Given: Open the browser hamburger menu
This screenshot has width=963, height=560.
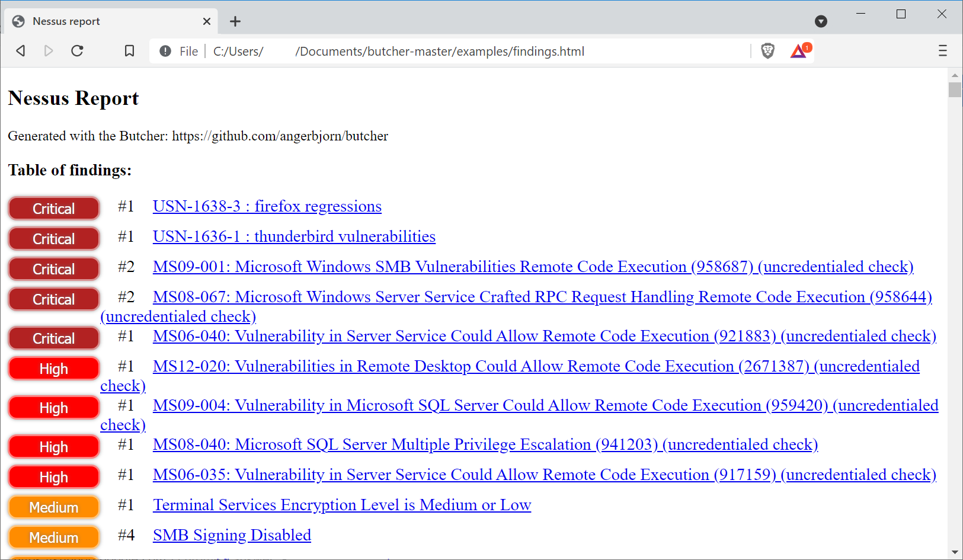Looking at the screenshot, I should (942, 51).
